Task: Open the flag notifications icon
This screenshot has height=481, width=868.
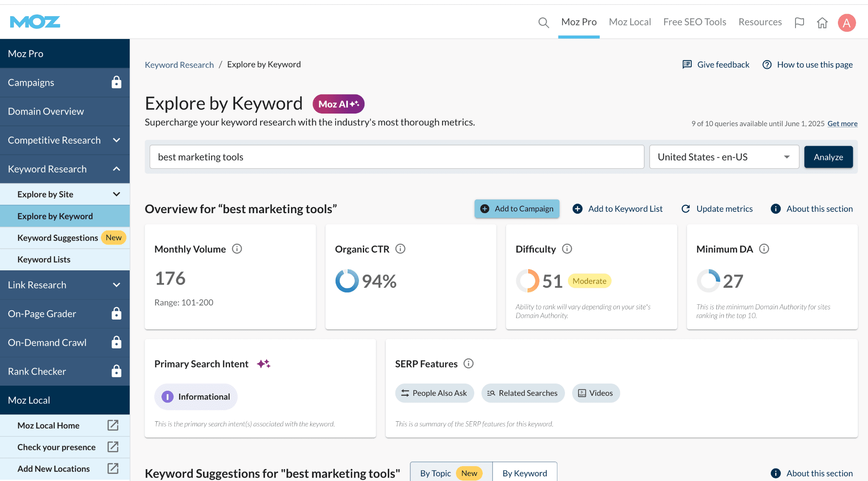Action: [x=799, y=22]
